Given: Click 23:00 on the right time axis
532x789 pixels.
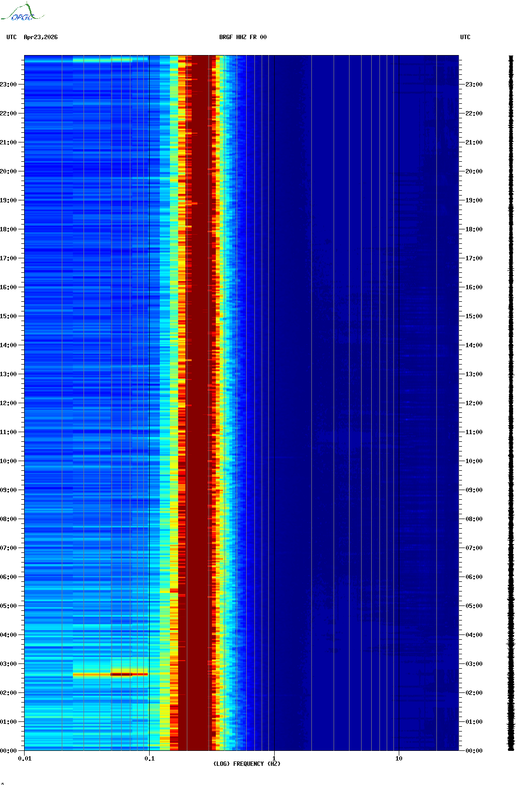Looking at the screenshot, I should pyautogui.click(x=474, y=85).
